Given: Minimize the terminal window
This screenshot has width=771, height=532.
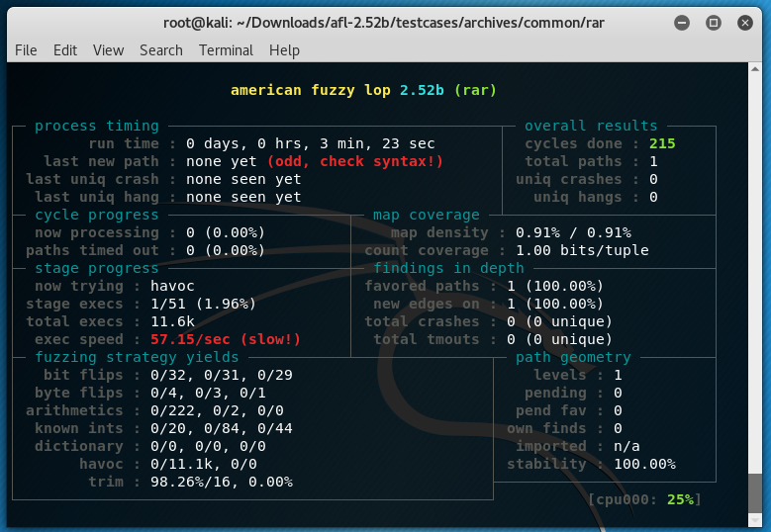Looking at the screenshot, I should pyautogui.click(x=682, y=23).
